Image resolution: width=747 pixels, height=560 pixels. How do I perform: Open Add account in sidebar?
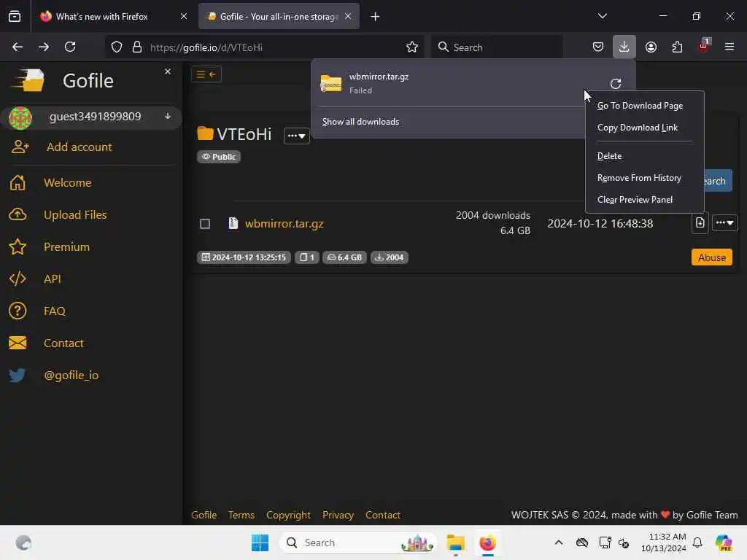click(79, 147)
